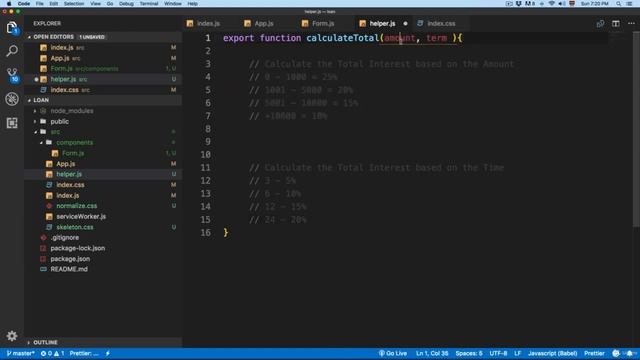Click the errors and warnings status indicator
The height and width of the screenshot is (360, 640).
(52, 353)
